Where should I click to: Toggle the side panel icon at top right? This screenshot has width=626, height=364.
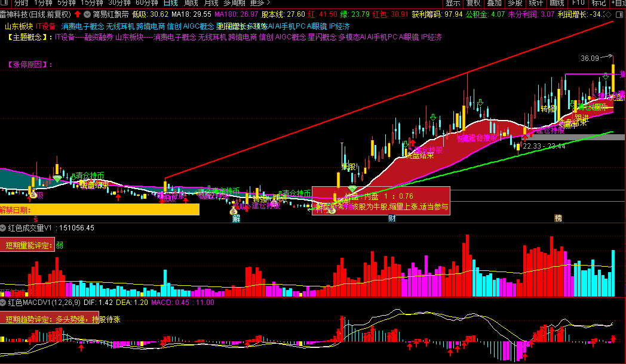pyautogui.click(x=619, y=14)
